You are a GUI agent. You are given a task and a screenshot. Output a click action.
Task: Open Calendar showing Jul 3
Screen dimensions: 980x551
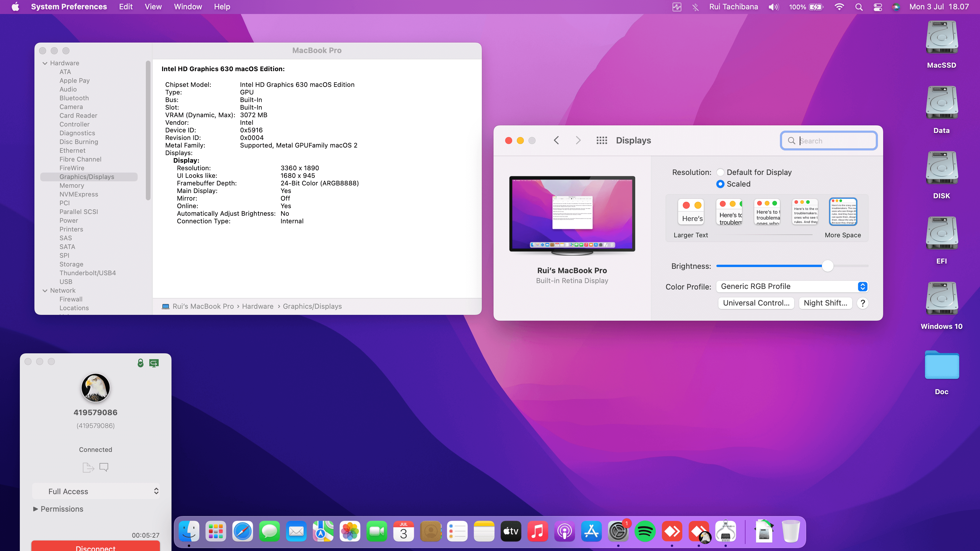point(404,531)
